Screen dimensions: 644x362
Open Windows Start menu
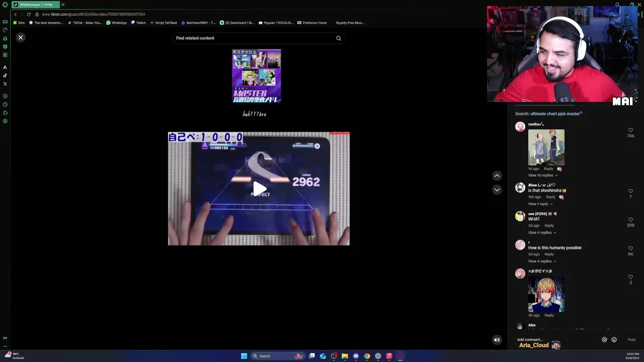244,356
